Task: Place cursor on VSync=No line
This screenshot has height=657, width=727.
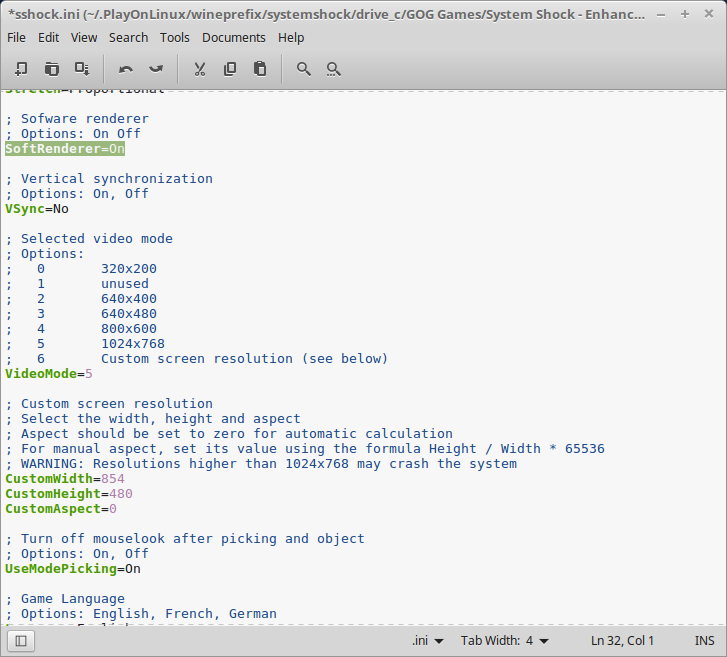Action: coord(37,209)
